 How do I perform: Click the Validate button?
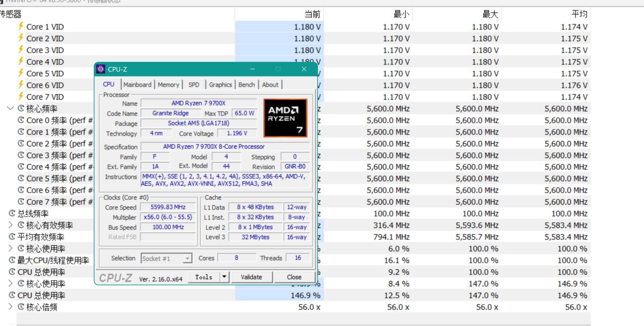coord(252,277)
